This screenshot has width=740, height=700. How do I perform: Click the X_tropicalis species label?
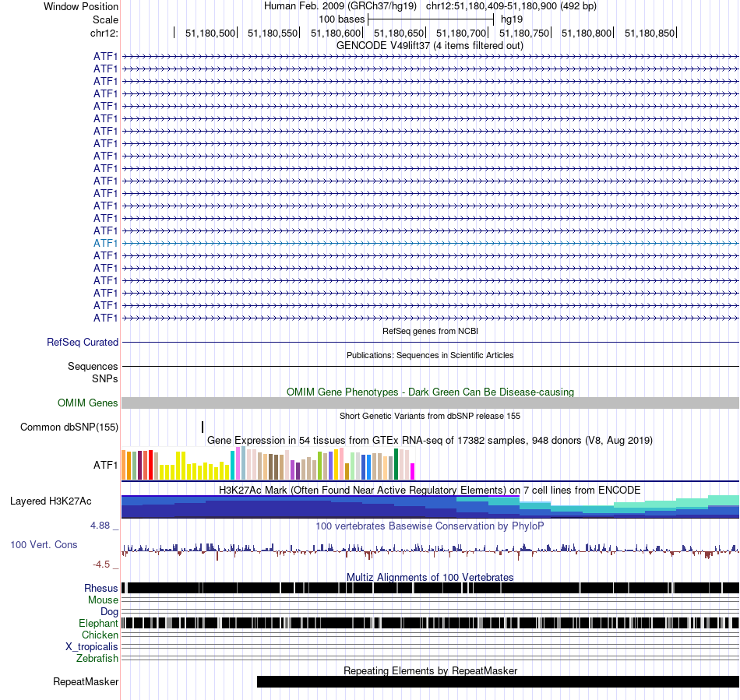click(x=92, y=647)
